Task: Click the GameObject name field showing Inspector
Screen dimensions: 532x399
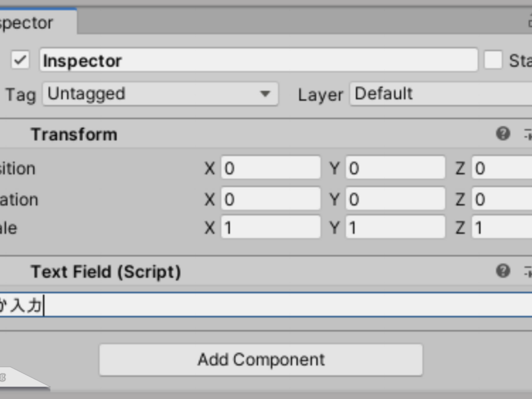Action: point(259,60)
